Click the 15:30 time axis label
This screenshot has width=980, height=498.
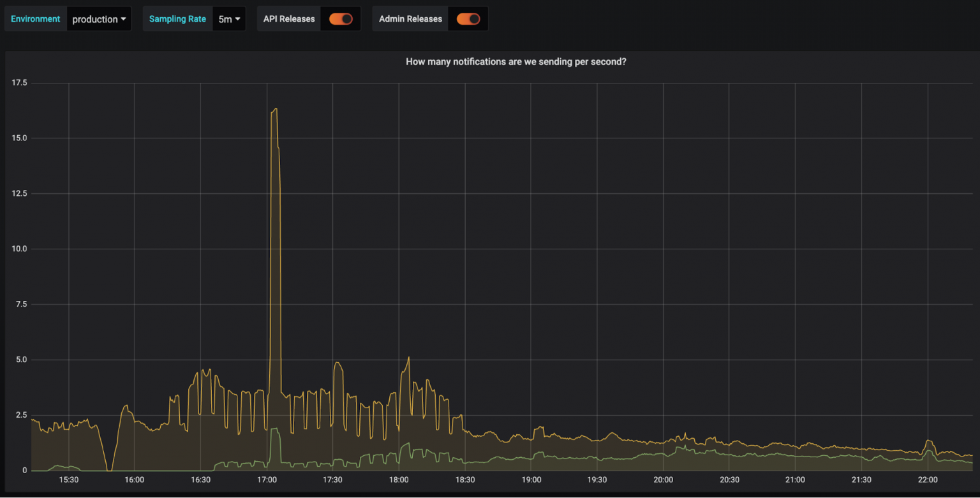(x=68, y=480)
